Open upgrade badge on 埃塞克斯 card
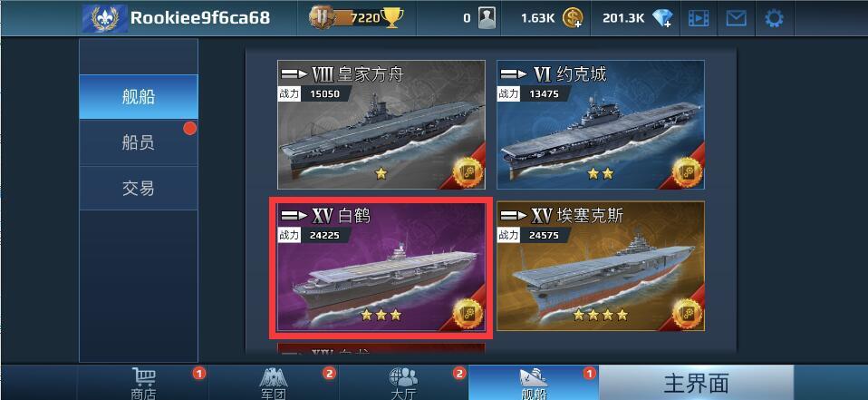The width and height of the screenshot is (868, 400). point(687,313)
